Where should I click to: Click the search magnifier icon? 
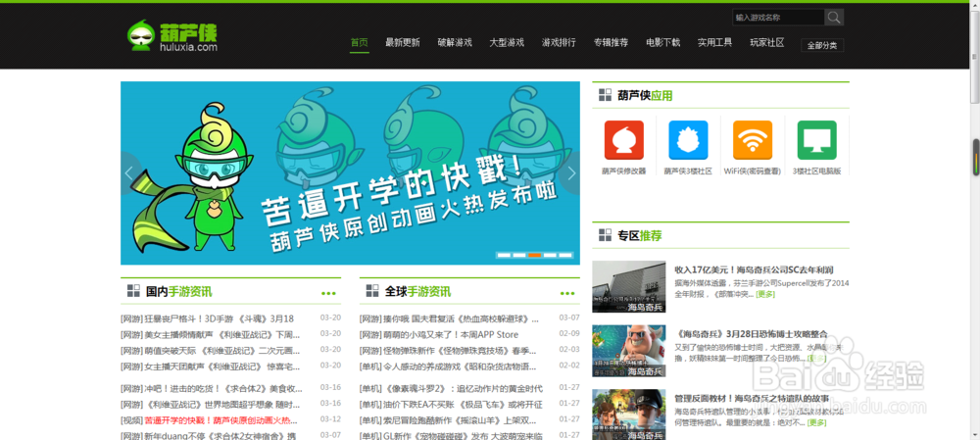coord(834,18)
